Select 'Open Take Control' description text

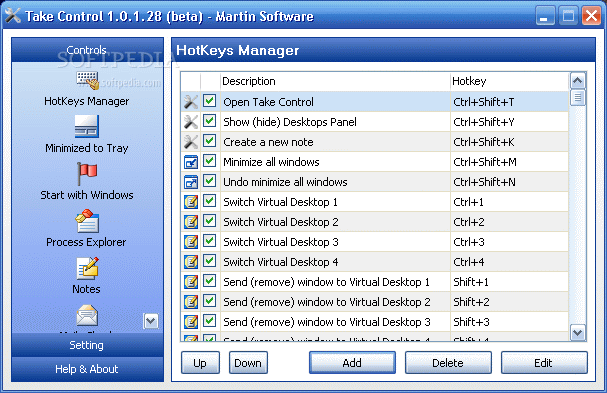coord(268,102)
